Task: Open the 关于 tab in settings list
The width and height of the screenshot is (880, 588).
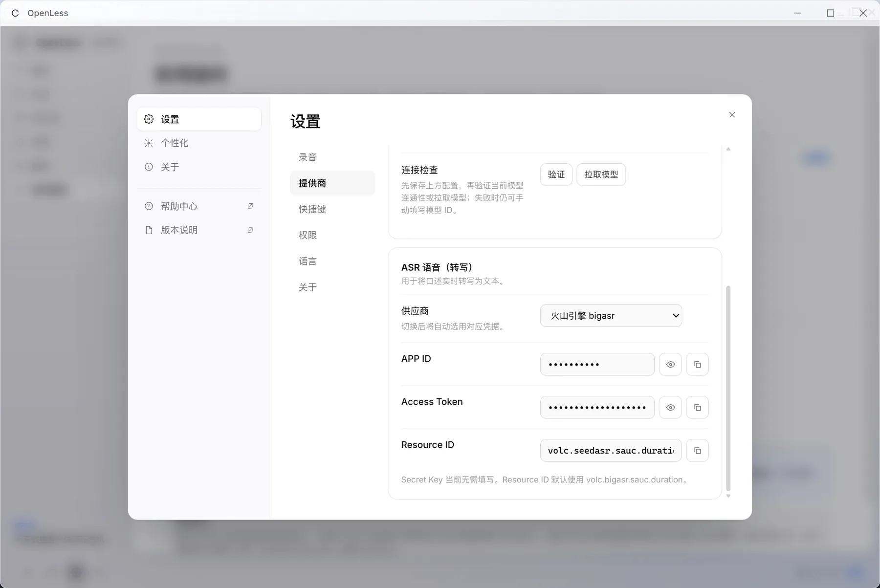Action: 332,287
